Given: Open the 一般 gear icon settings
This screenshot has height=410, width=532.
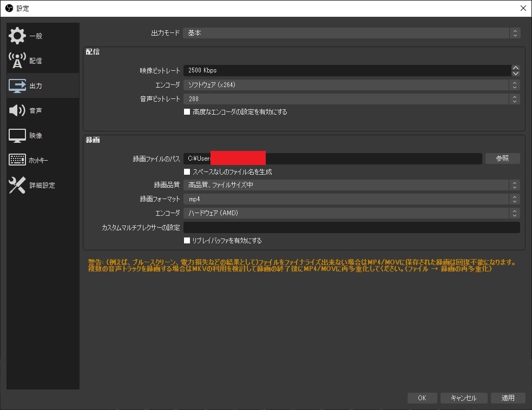Looking at the screenshot, I should coord(17,36).
